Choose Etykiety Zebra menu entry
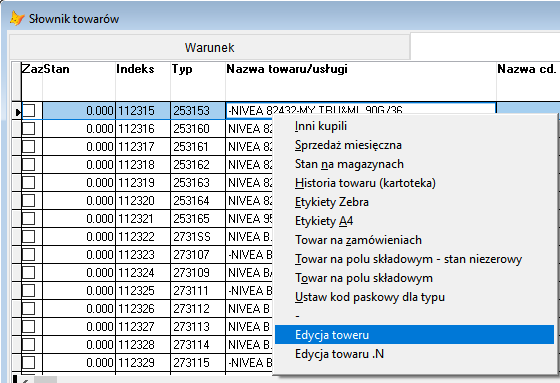The image size is (560, 383). (x=414, y=202)
